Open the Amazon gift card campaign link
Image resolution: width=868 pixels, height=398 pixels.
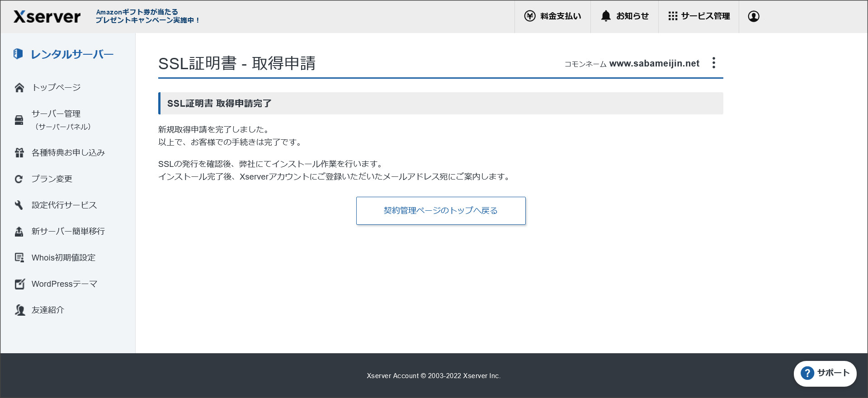coord(147,16)
